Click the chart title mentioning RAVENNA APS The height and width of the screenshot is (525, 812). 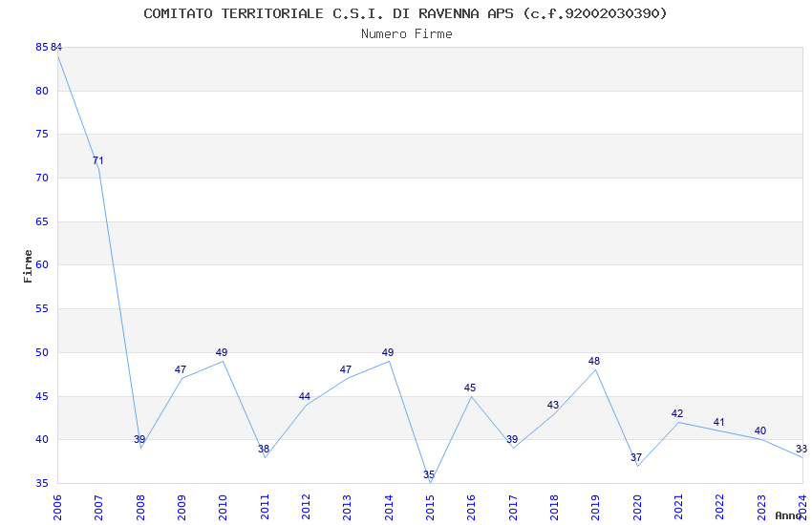(x=406, y=13)
